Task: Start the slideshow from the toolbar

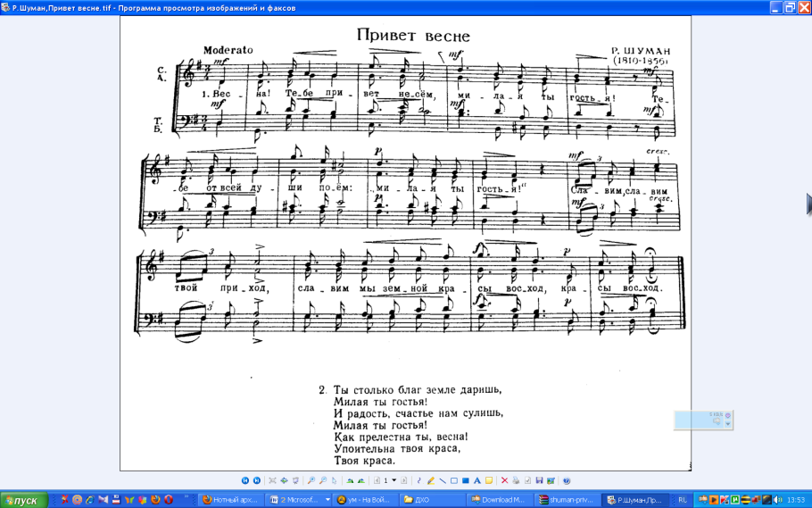Action: pos(295,480)
